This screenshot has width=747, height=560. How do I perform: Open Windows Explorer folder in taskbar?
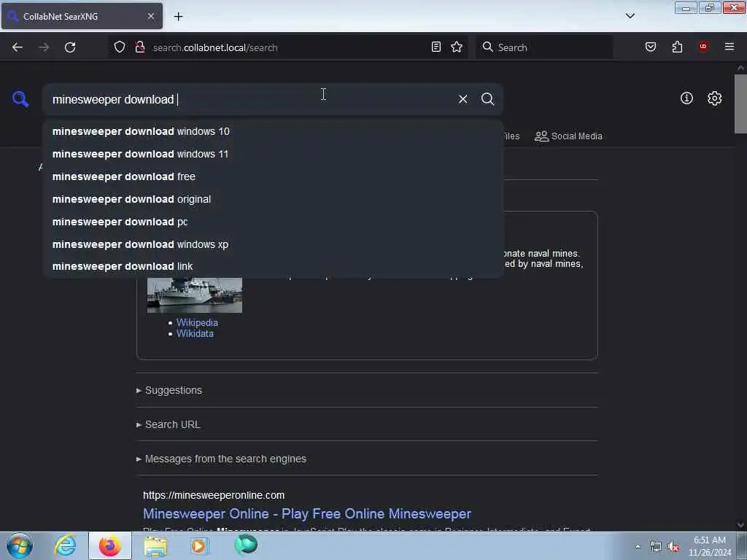(x=155, y=546)
